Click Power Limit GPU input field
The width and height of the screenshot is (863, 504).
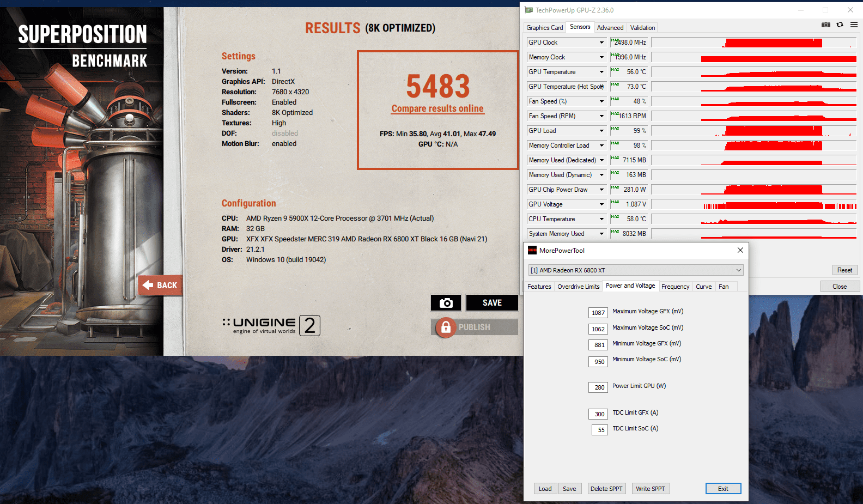598,387
